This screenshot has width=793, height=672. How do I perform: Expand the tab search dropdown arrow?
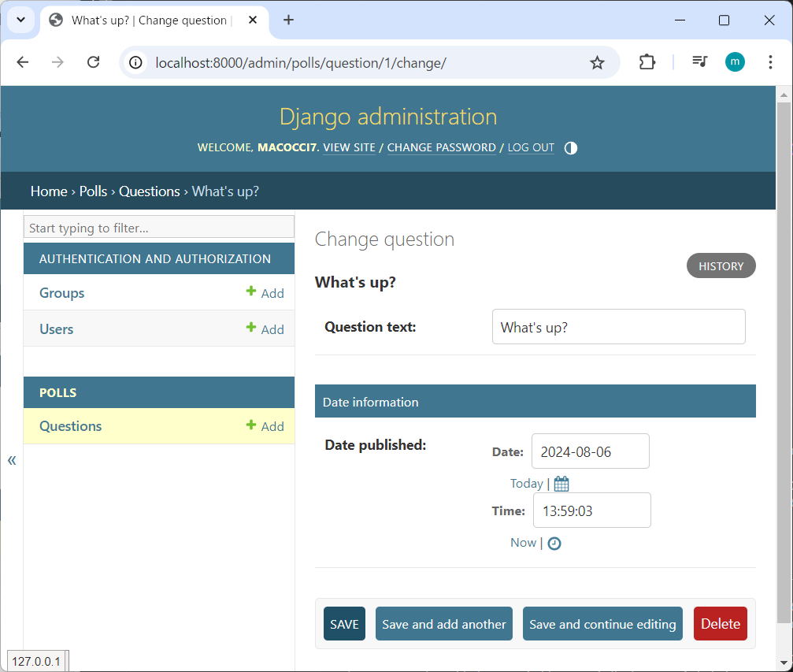pos(21,20)
